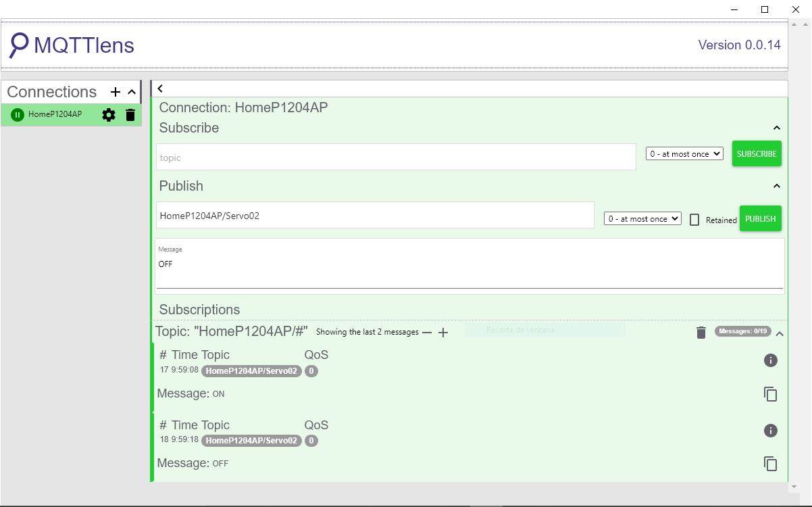The height and width of the screenshot is (507, 812).
Task: Pause the HomeP1204AP connection status icon
Action: pos(18,115)
